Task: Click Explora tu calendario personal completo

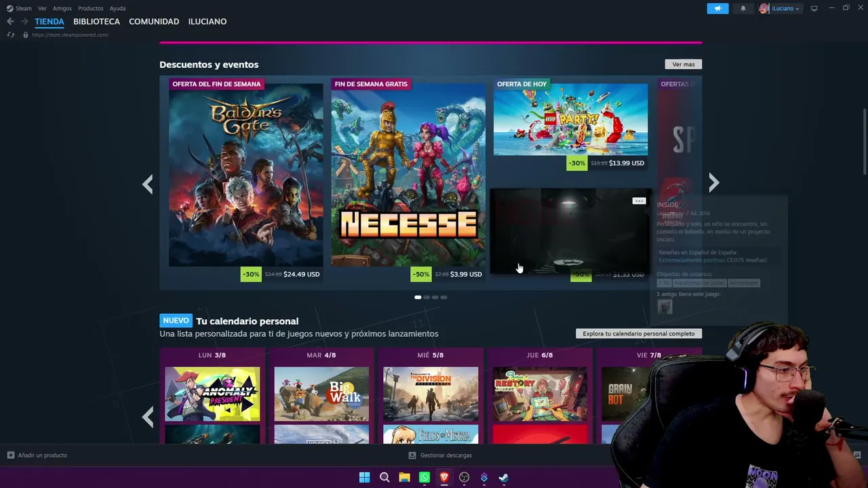Action: pyautogui.click(x=639, y=333)
